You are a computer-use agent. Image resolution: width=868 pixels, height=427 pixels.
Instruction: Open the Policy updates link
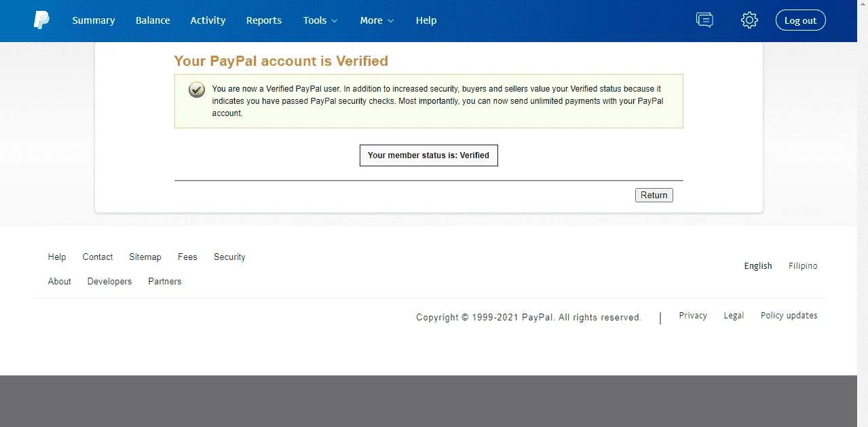pyautogui.click(x=789, y=316)
